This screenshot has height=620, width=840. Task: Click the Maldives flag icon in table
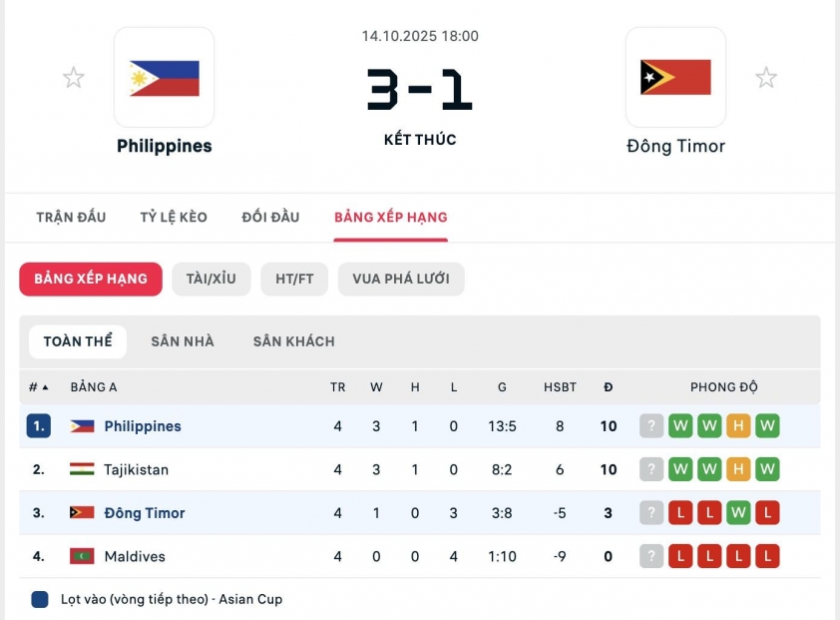tap(82, 556)
